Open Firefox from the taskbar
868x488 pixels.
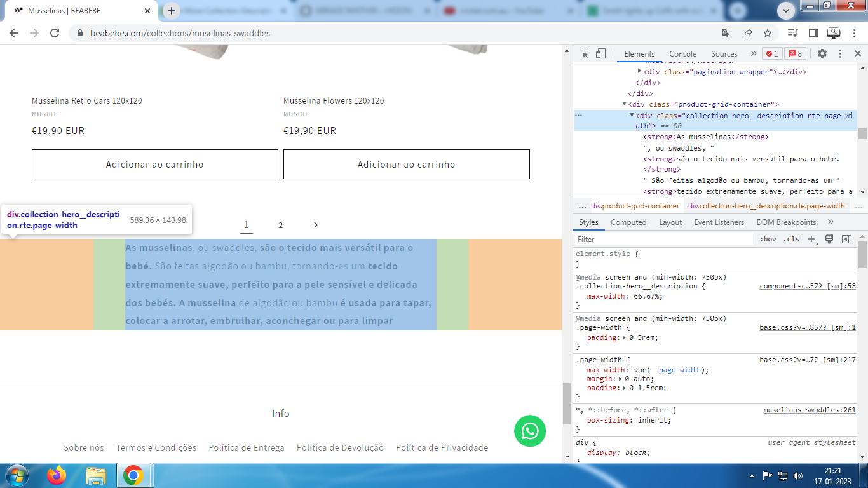click(x=57, y=475)
